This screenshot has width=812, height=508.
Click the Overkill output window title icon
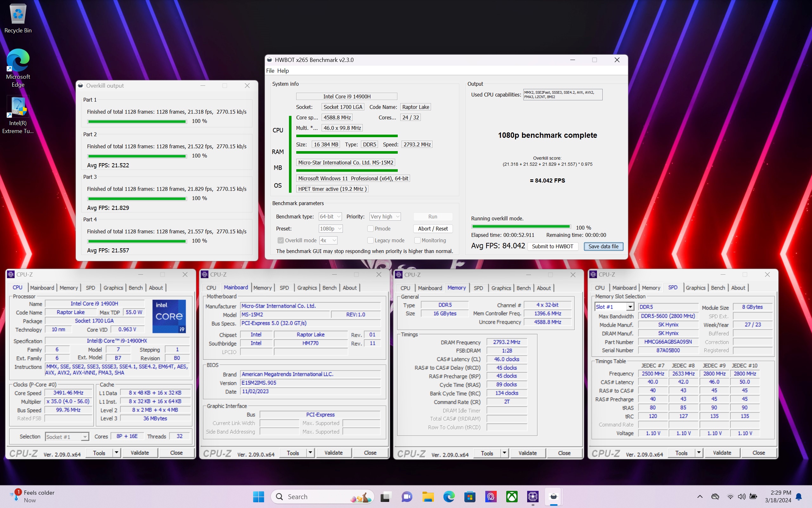coord(81,86)
